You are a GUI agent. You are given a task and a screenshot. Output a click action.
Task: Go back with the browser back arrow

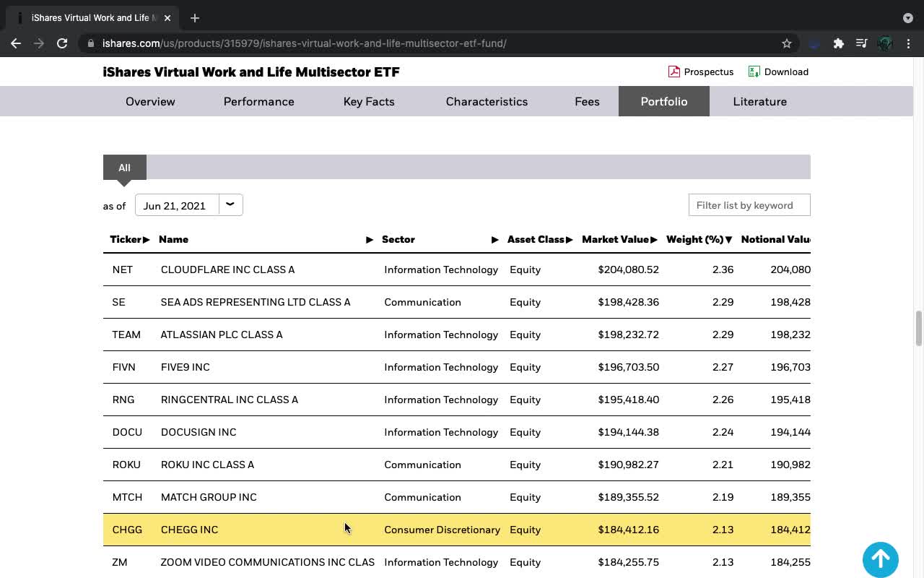pos(16,43)
